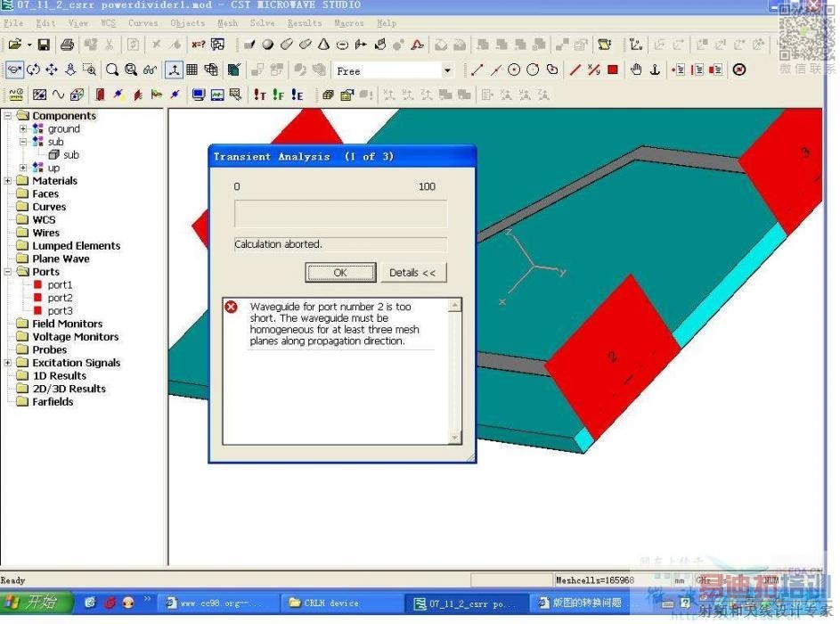Click the open file folder icon
This screenshot has height=624, width=840.
[x=14, y=45]
